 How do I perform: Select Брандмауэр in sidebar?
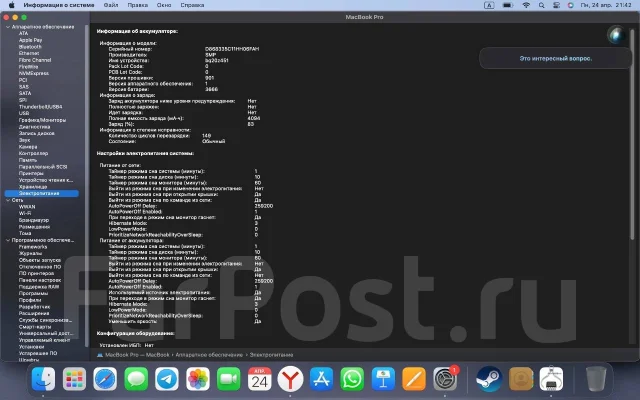34,220
